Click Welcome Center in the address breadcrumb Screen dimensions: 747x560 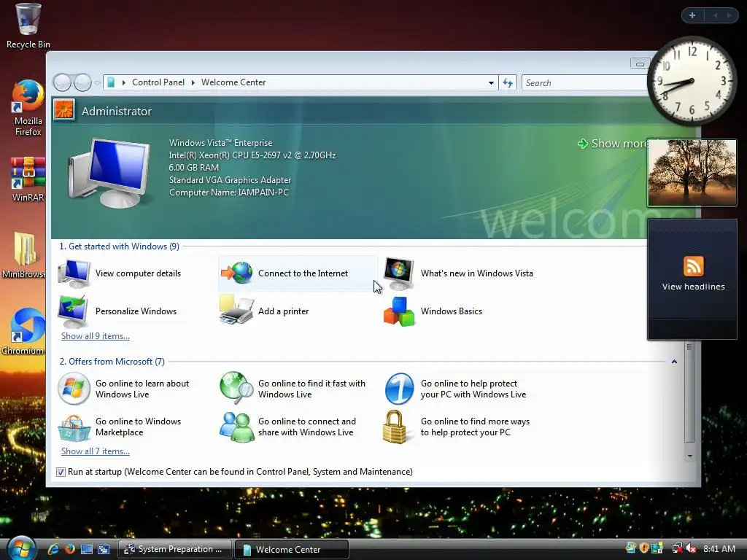[233, 82]
